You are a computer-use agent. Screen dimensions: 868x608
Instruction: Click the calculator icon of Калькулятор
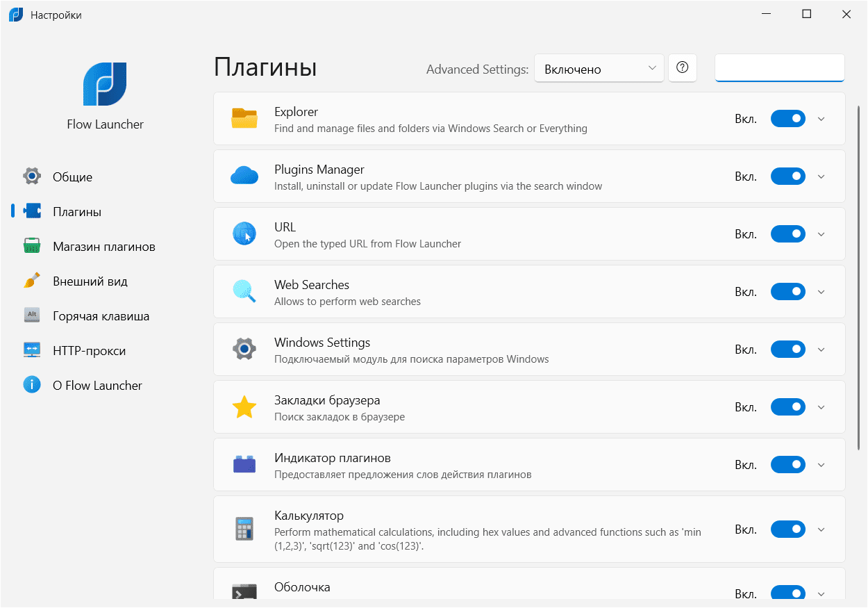pyautogui.click(x=244, y=529)
